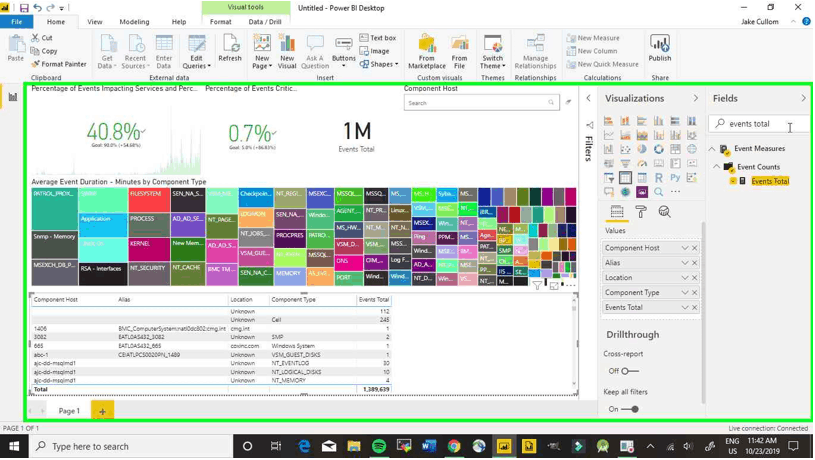This screenshot has width=815, height=460.
Task: Select the stacked bar chart visual
Action: (x=609, y=121)
